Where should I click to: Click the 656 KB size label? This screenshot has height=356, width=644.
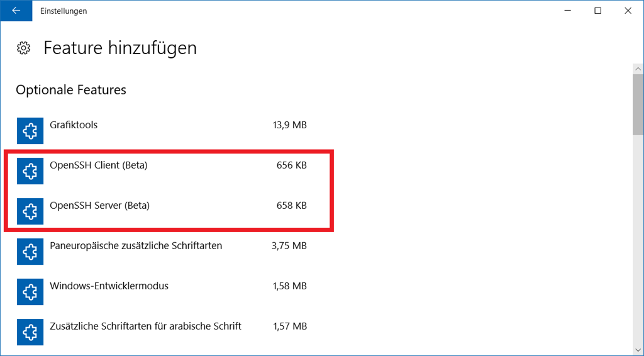292,165
